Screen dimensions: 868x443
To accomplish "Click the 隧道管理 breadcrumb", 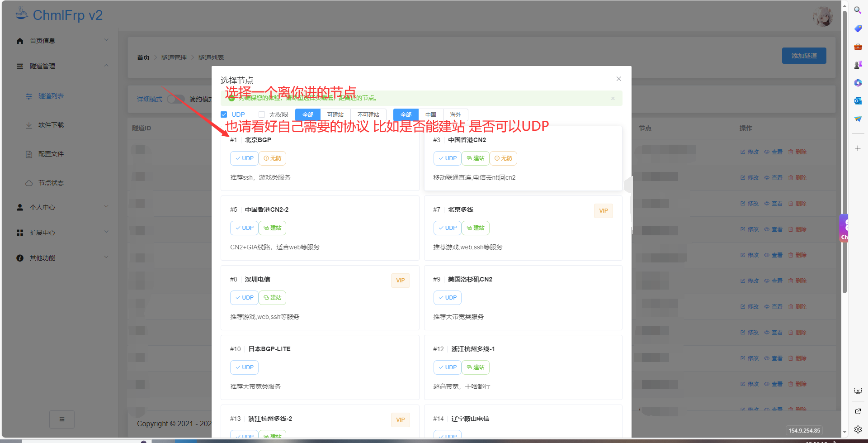I will (174, 57).
